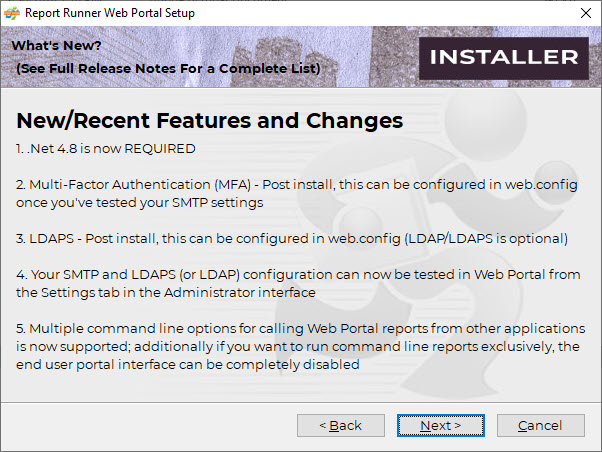Click the item 3 LDAPS post-install paragraph
The image size is (602, 452).
tap(292, 238)
